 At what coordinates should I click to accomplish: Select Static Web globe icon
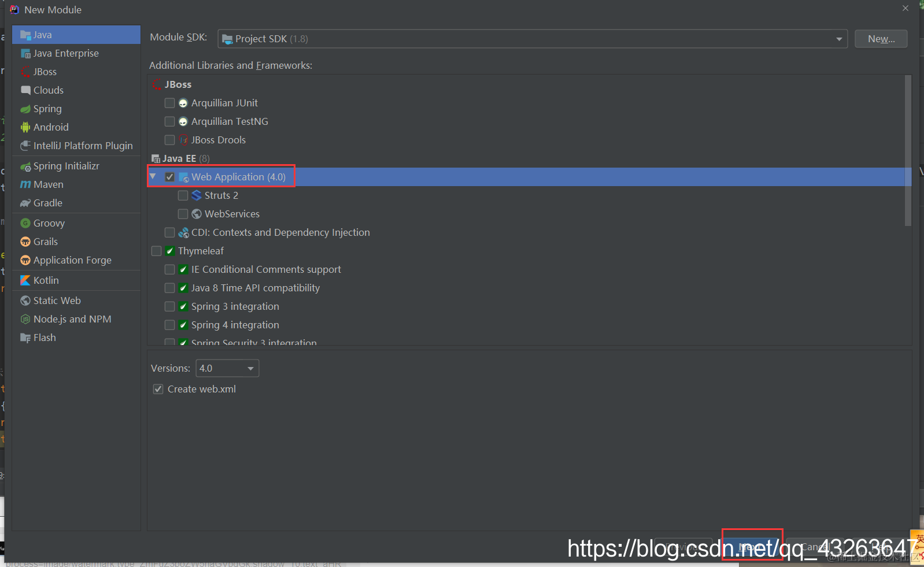[x=25, y=301]
